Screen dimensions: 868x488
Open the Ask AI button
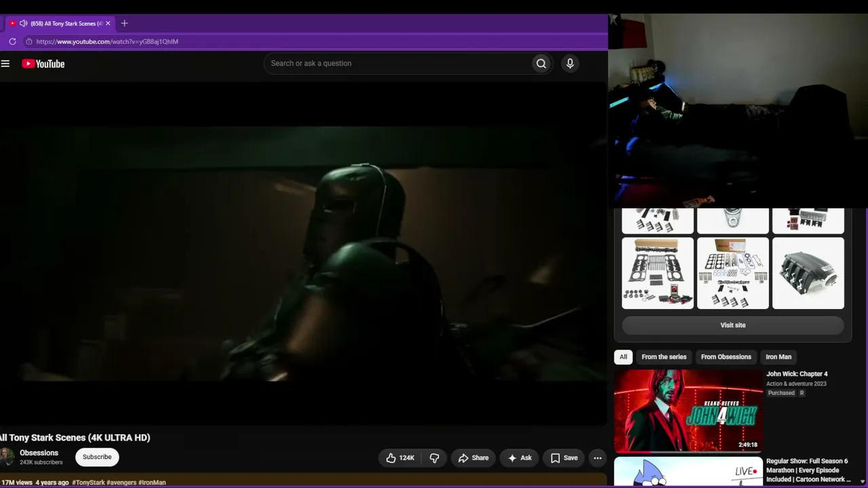519,458
